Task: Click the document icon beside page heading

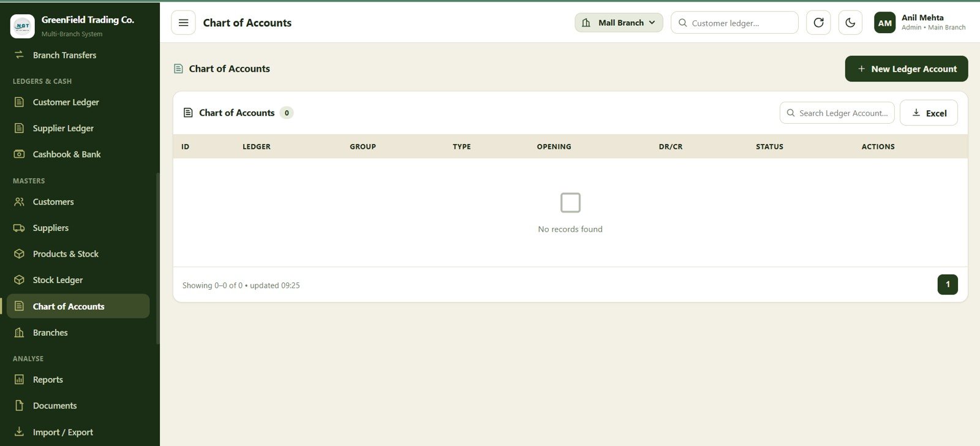Action: coord(178,69)
